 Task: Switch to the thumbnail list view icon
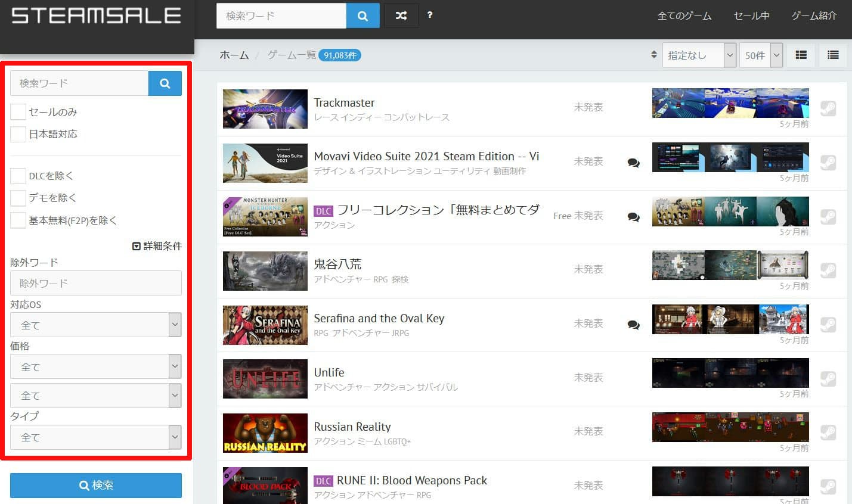[x=801, y=55]
